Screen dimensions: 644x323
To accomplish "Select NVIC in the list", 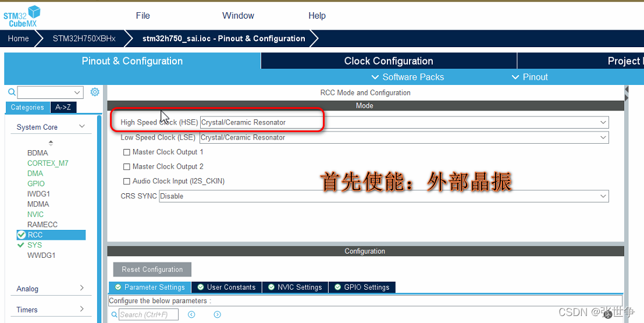I will click(x=35, y=215).
